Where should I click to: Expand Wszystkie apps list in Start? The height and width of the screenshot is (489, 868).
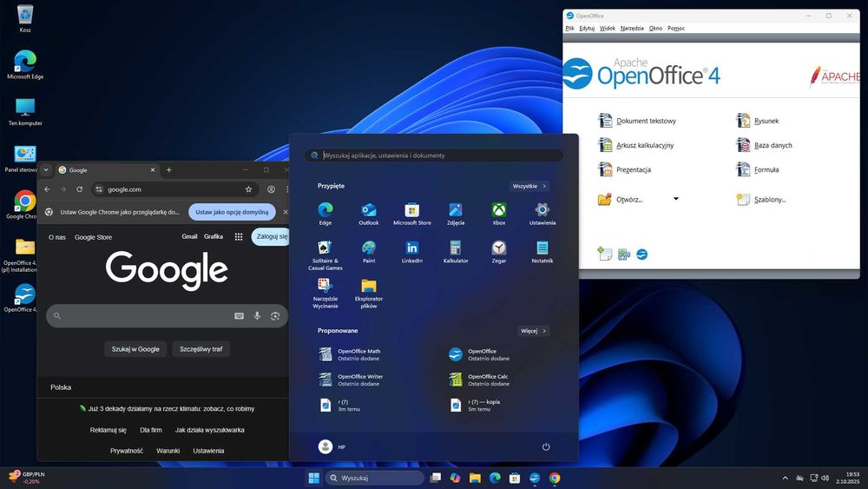click(529, 186)
